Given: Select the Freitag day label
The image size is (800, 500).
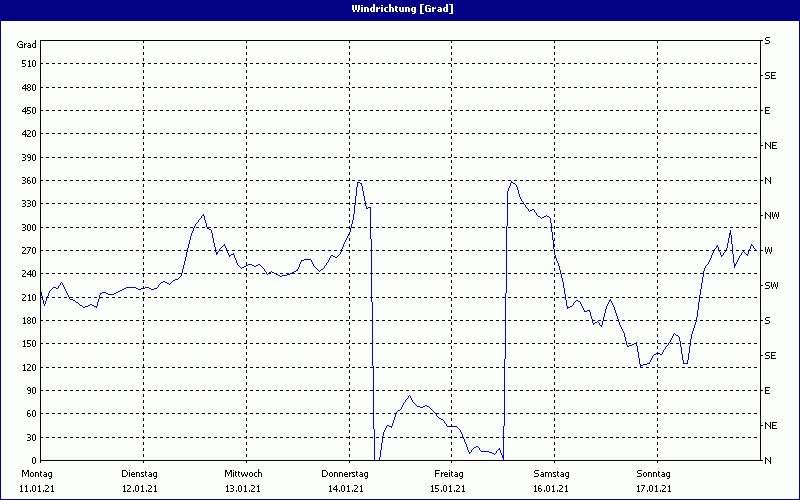Looking at the screenshot, I should point(448,474).
